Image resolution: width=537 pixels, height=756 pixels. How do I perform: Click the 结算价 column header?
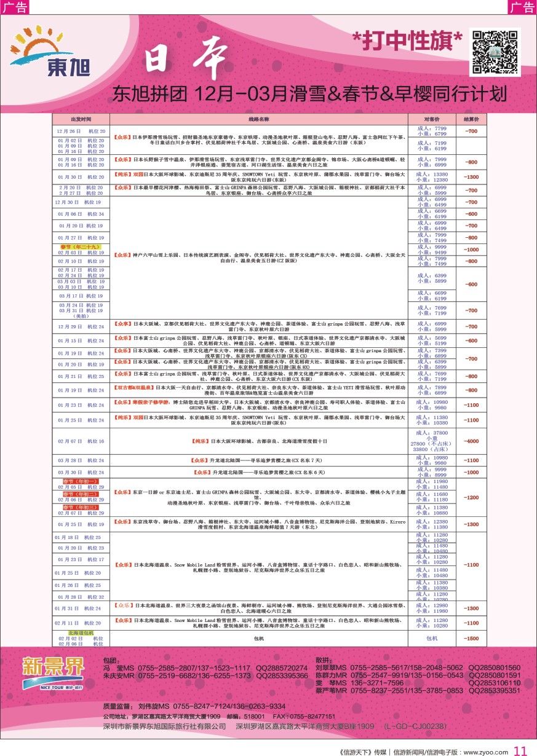click(x=471, y=119)
